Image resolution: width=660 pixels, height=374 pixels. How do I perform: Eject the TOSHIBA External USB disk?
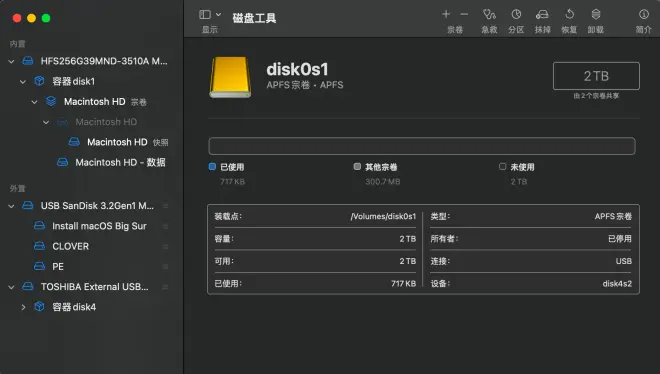pyautogui.click(x=165, y=287)
